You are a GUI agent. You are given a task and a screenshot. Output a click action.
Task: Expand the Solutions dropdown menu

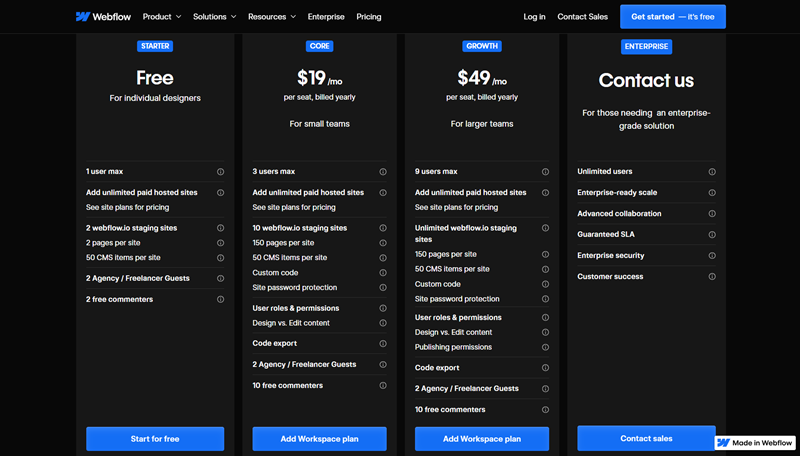click(x=214, y=17)
